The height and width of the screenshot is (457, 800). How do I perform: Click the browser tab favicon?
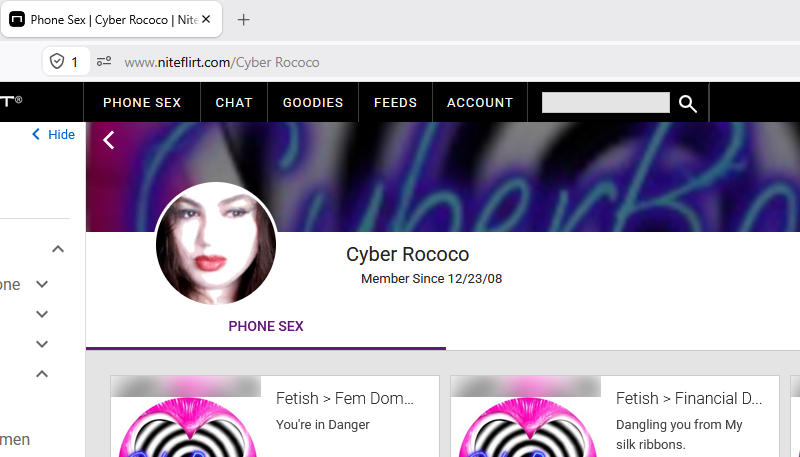17,19
